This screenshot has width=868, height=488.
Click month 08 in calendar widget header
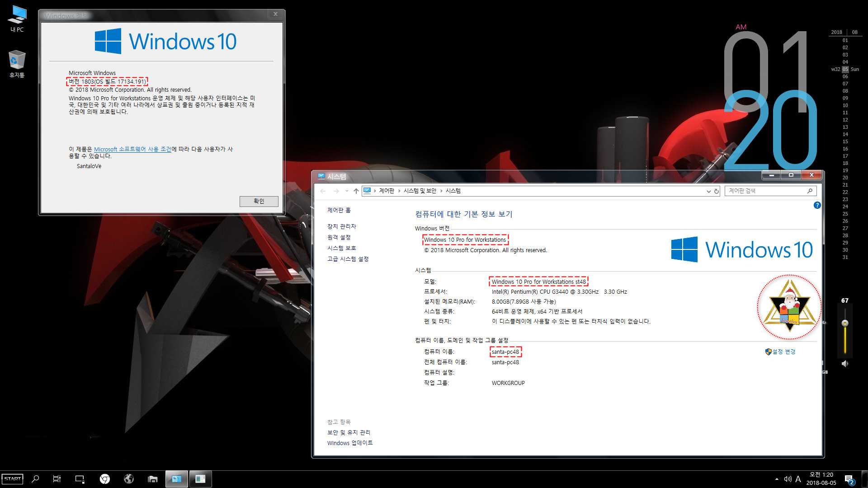[855, 32]
